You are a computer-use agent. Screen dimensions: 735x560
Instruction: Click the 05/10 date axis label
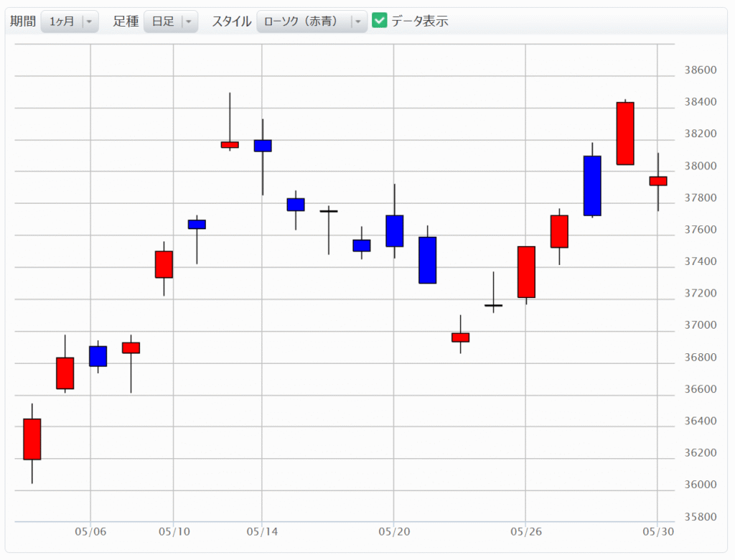click(174, 532)
